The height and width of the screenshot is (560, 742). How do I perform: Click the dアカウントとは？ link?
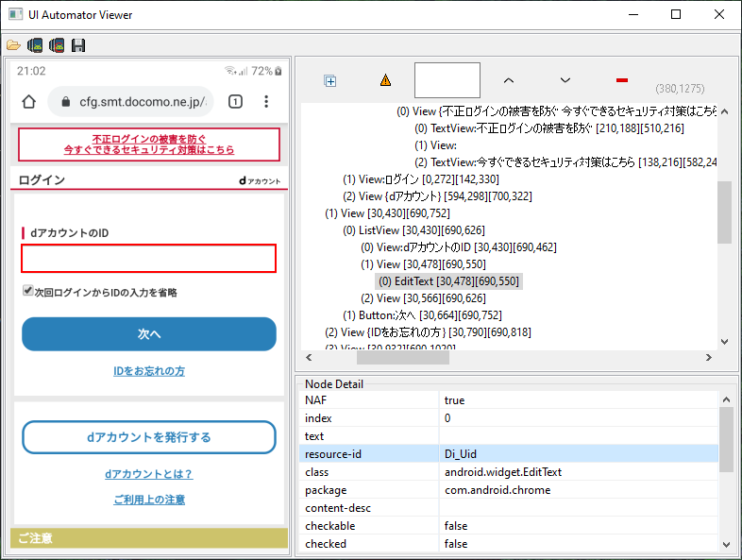click(148, 474)
